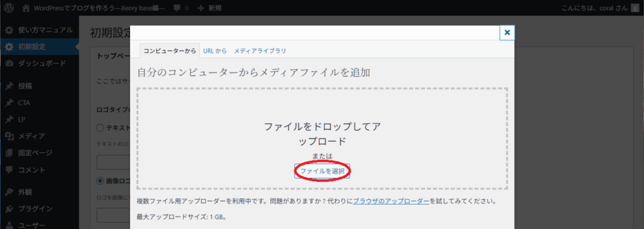Click the text logo input field
The width and height of the screenshot is (644, 229).
pyautogui.click(x=114, y=162)
